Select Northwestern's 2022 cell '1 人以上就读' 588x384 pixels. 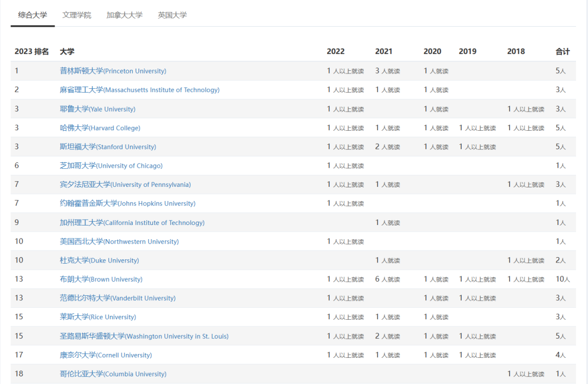(x=345, y=241)
